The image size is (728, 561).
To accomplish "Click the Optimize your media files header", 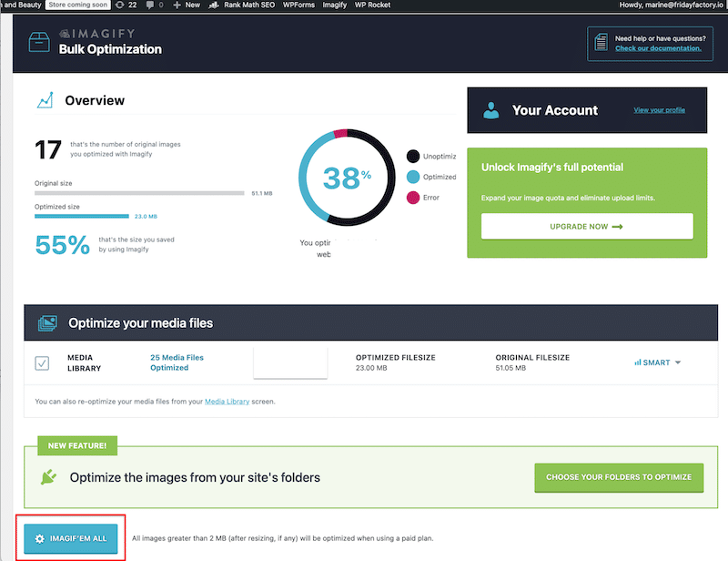I will [x=141, y=323].
